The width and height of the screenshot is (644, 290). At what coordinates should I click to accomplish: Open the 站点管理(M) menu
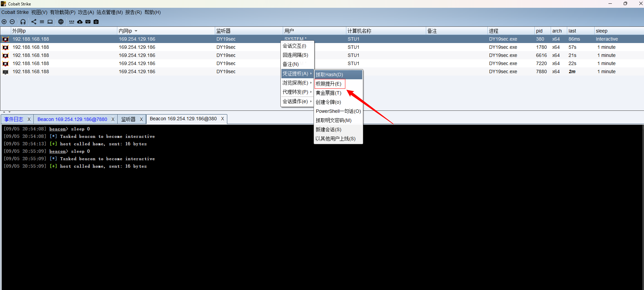point(110,12)
